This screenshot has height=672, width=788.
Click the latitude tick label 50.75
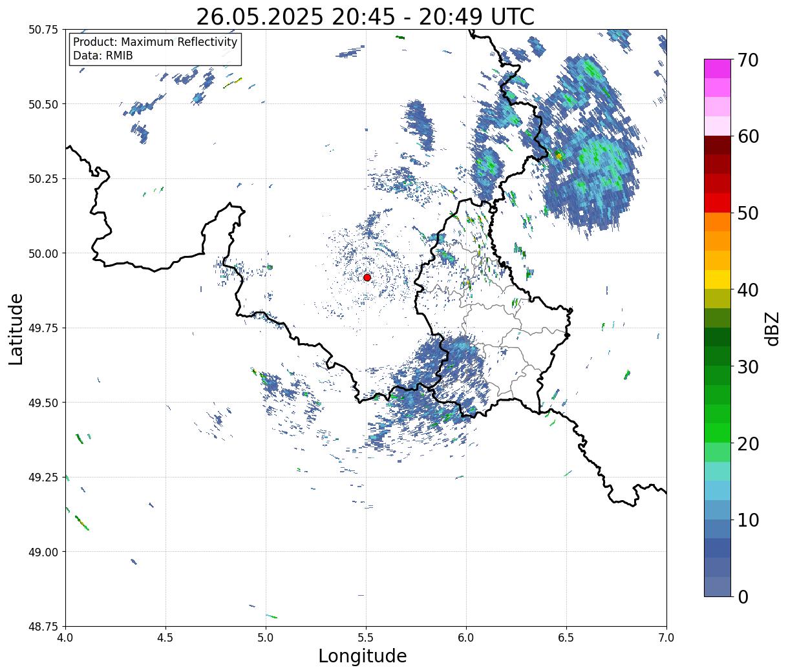pos(43,30)
